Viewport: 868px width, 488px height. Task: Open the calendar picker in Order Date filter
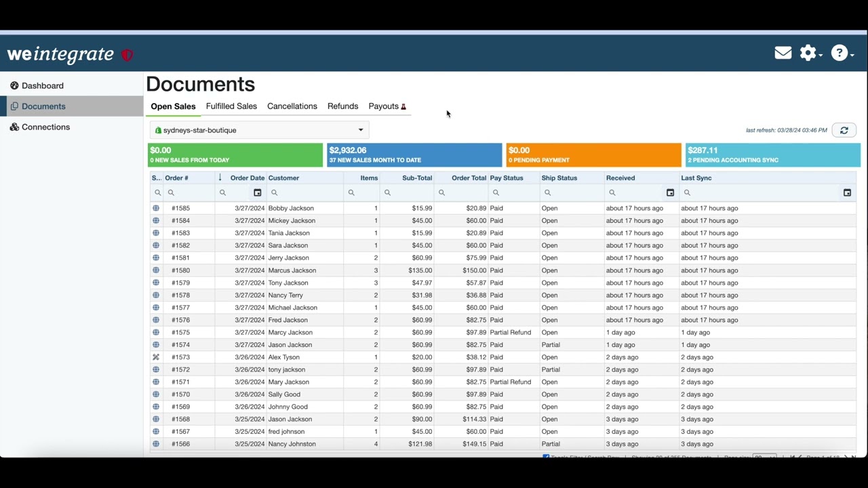click(x=257, y=192)
